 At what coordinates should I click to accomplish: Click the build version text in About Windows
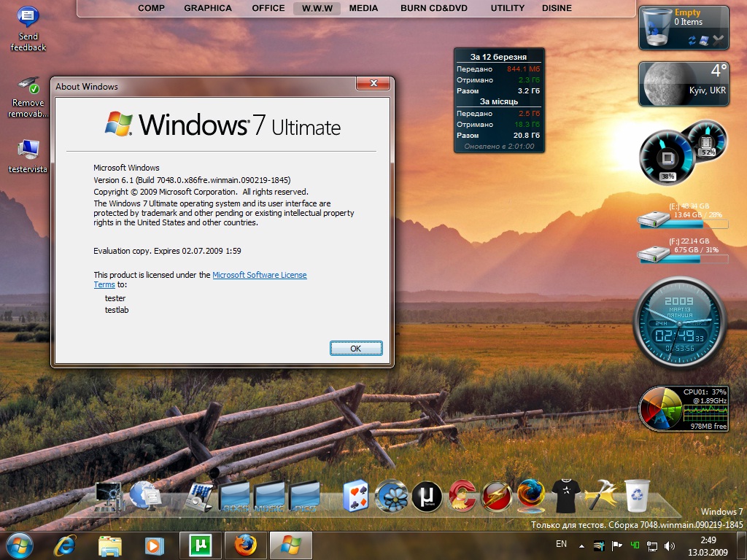point(192,180)
